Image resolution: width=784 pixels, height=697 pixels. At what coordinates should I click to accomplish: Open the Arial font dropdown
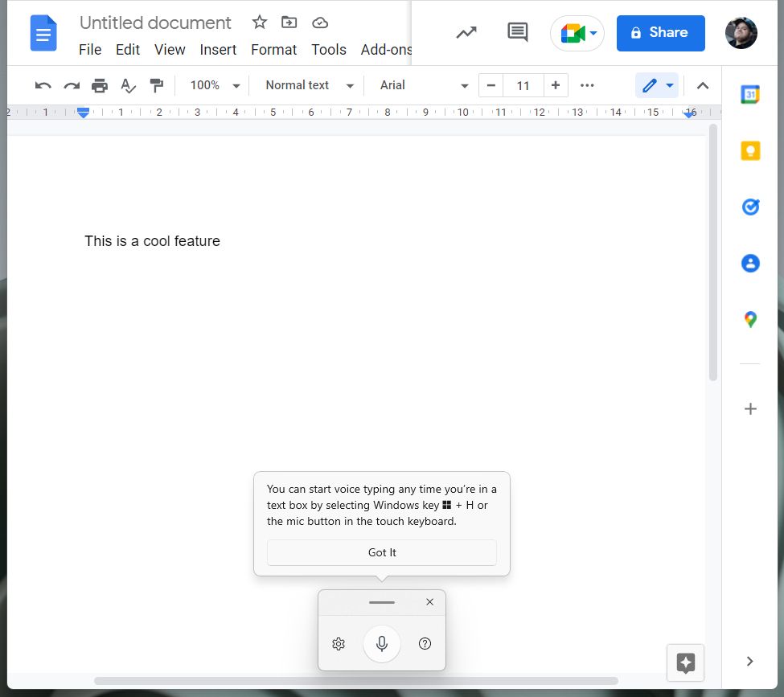pos(422,85)
